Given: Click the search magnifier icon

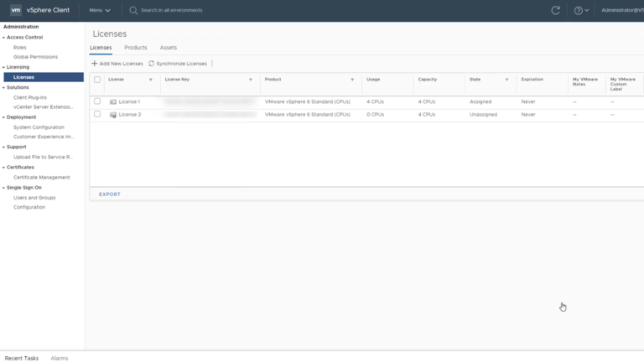Looking at the screenshot, I should [x=133, y=10].
